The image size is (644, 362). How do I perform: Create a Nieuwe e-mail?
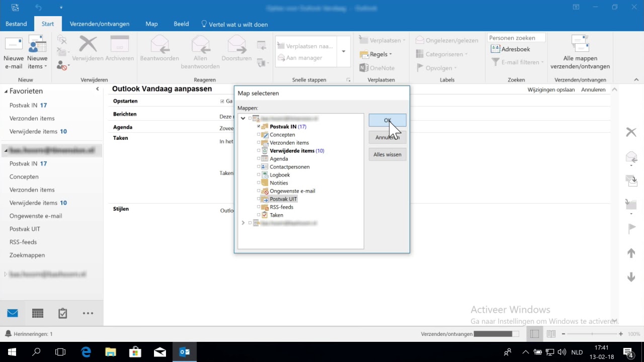(x=14, y=52)
